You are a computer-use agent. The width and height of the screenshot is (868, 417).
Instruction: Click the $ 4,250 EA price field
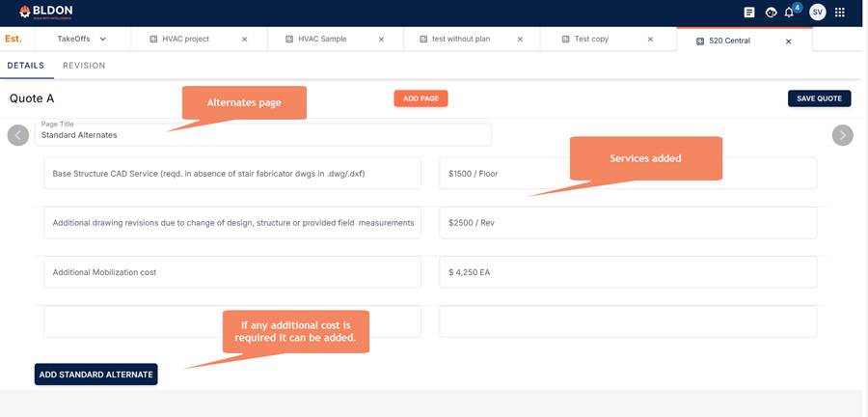coord(627,272)
